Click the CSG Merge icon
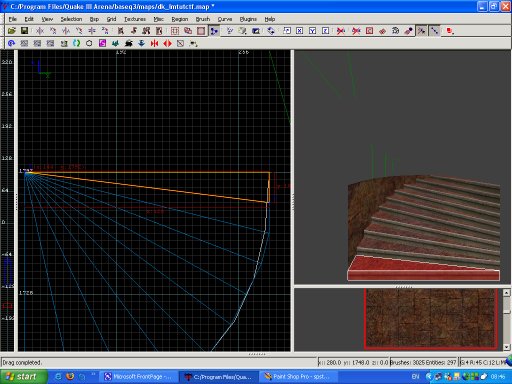This screenshot has width=512, height=384. coord(188,31)
